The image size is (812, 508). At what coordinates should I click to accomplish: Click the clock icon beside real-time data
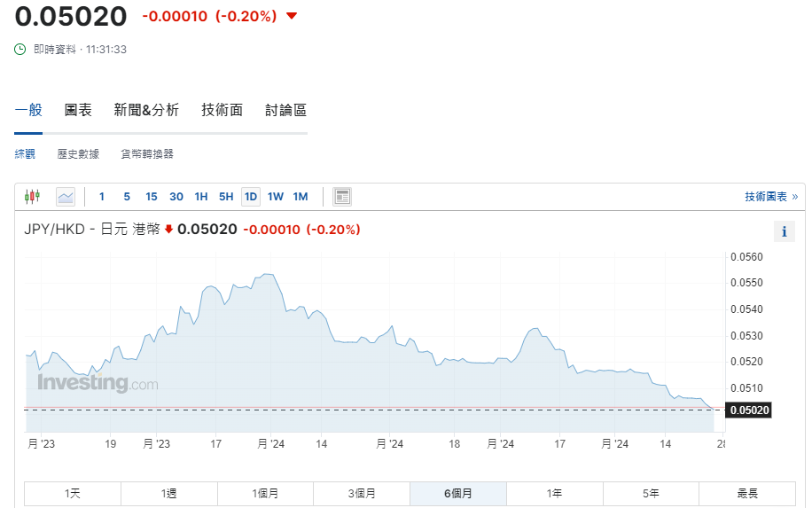pos(20,50)
